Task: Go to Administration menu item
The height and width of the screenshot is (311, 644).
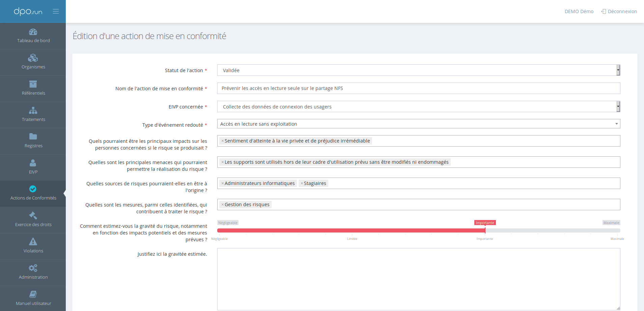Action: (33, 273)
